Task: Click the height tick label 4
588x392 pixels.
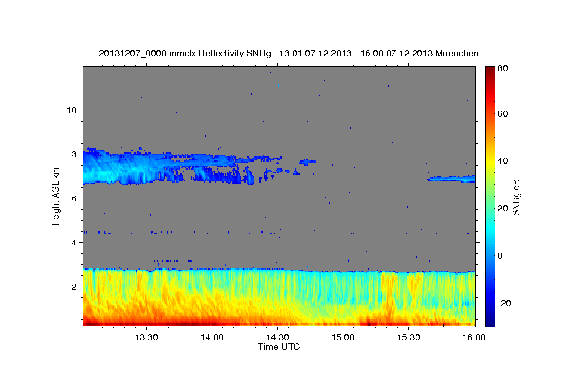Action: click(x=74, y=242)
